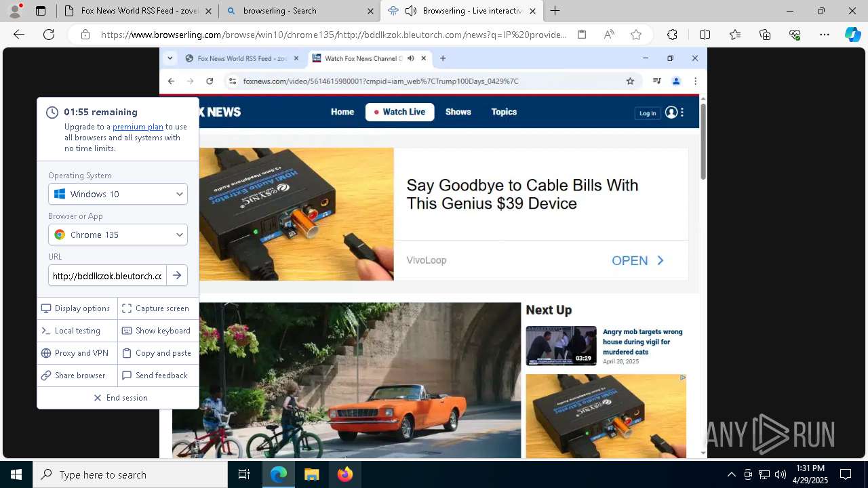Submit URL with arrow button
The width and height of the screenshot is (868, 488).
pos(177,275)
